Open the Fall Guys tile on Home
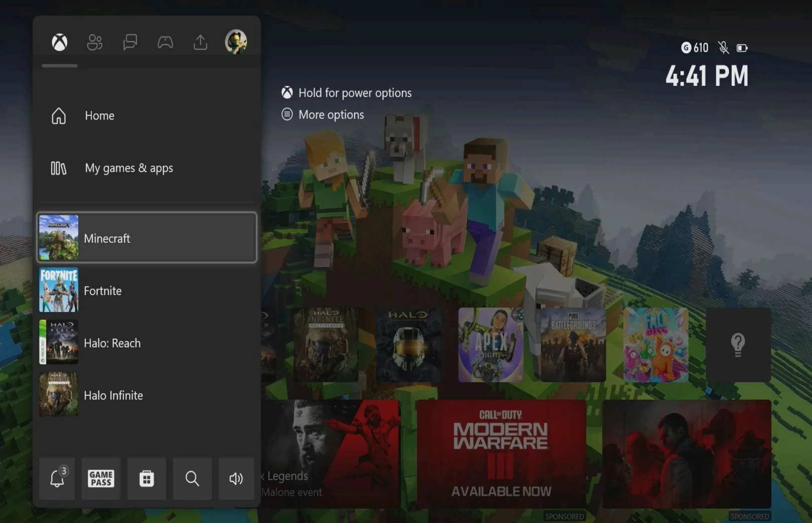Viewport: 812px width, 523px height. click(x=656, y=345)
